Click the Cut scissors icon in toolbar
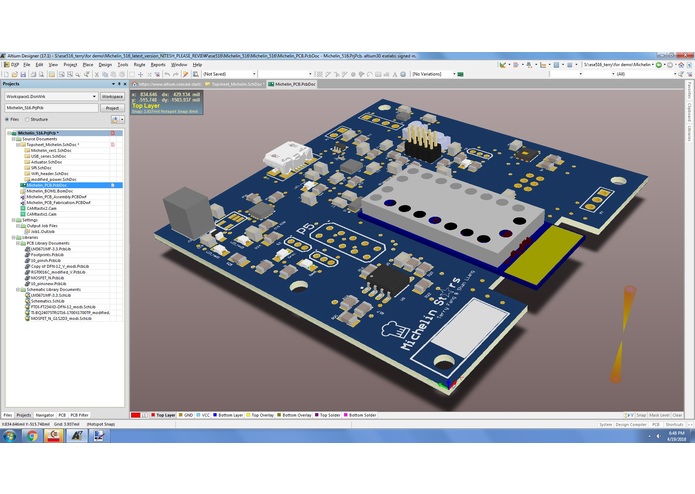The image size is (695, 494). pyautogui.click(x=97, y=74)
